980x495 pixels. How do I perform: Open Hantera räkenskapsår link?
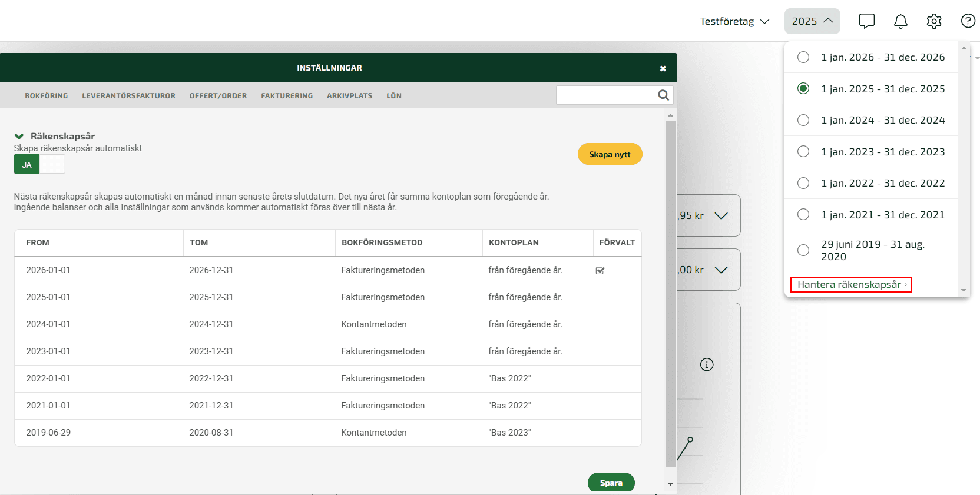coord(851,285)
